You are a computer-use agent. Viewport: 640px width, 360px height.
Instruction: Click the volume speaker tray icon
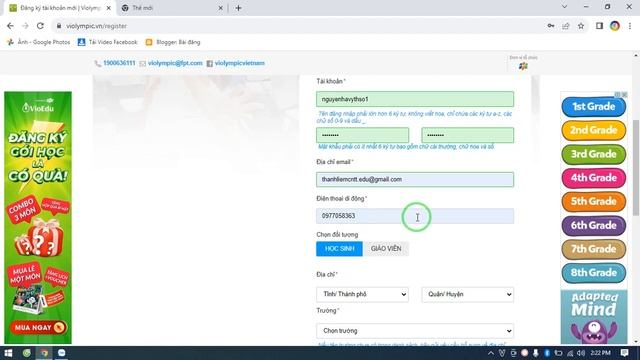tap(581, 353)
